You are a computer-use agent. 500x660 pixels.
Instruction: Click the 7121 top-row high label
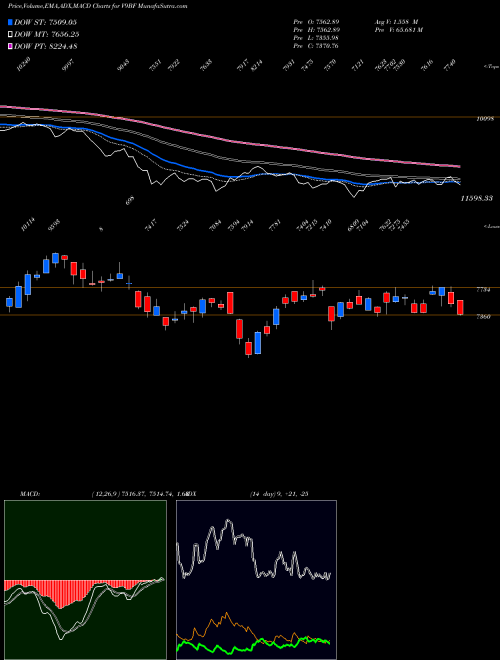click(357, 66)
